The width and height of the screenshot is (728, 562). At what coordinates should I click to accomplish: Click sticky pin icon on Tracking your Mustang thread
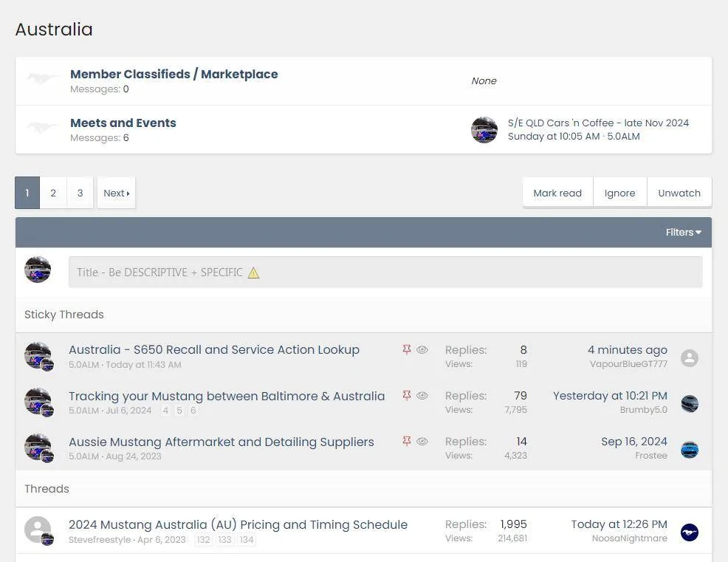pos(407,395)
